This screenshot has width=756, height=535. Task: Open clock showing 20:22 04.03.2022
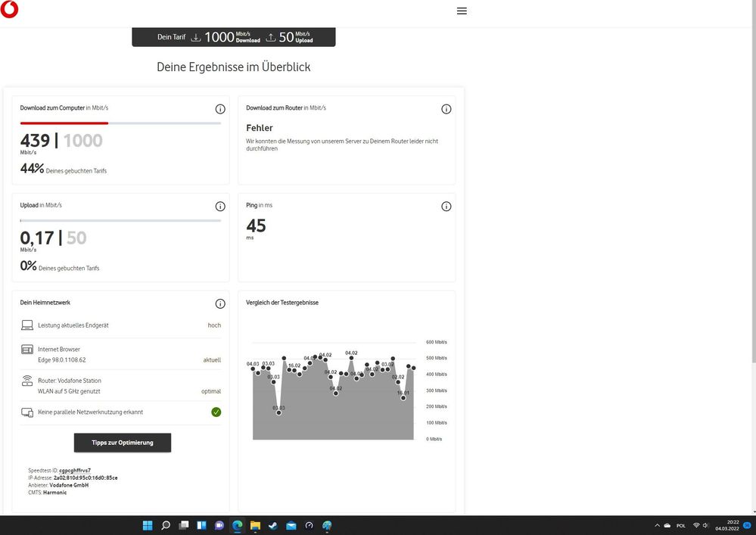(x=727, y=525)
